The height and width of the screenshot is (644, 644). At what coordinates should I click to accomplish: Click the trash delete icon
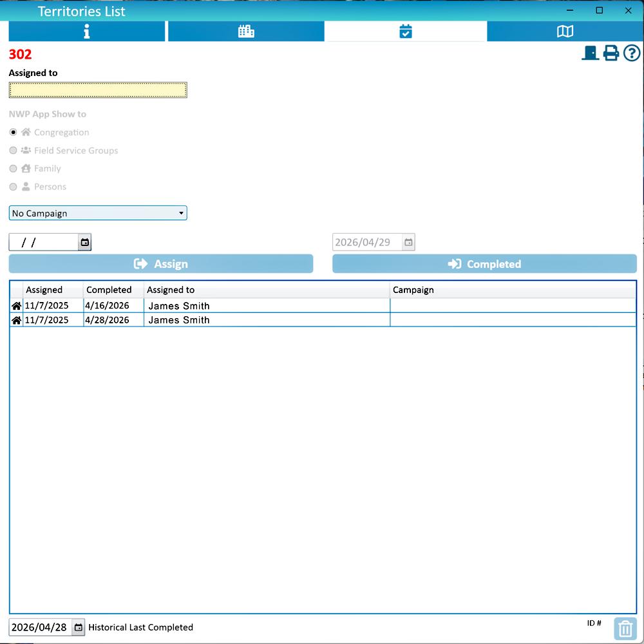click(625, 629)
